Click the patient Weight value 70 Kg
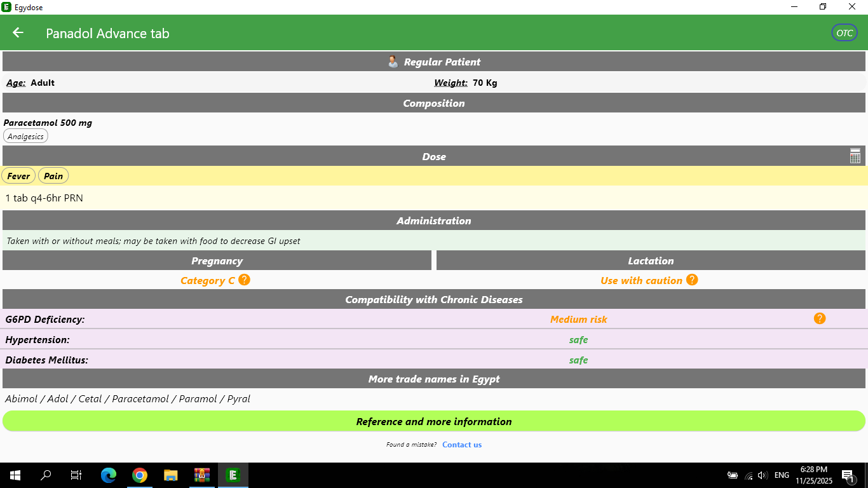Viewport: 868px width, 488px height. point(485,83)
